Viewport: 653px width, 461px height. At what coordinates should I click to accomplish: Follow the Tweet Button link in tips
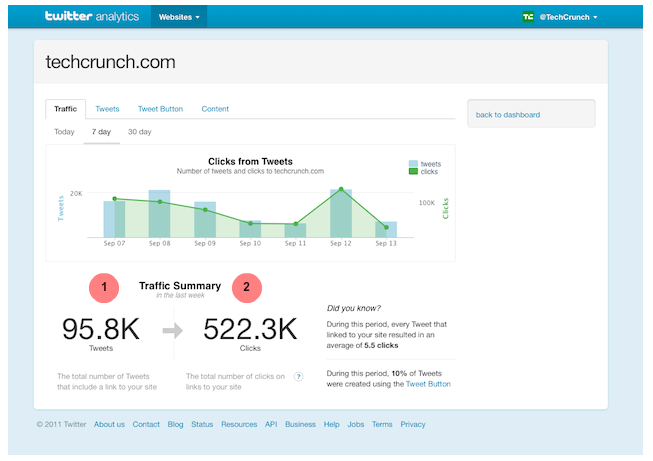coord(428,384)
